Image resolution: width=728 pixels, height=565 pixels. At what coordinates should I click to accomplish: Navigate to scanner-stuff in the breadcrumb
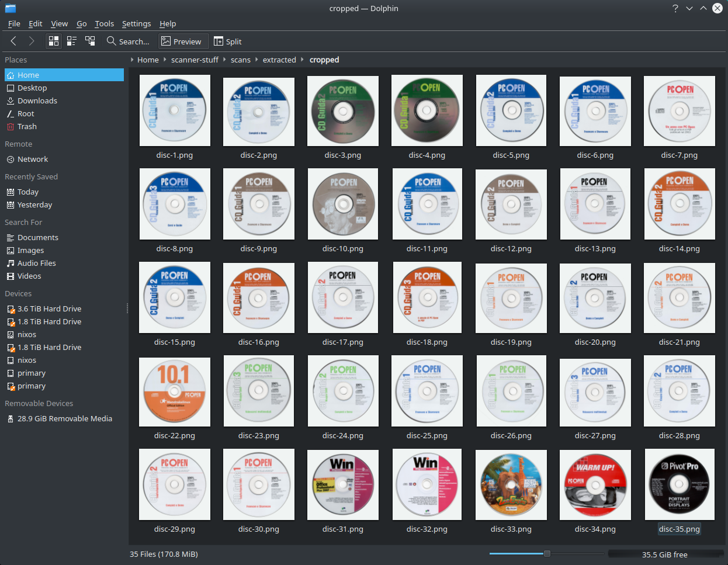[195, 60]
